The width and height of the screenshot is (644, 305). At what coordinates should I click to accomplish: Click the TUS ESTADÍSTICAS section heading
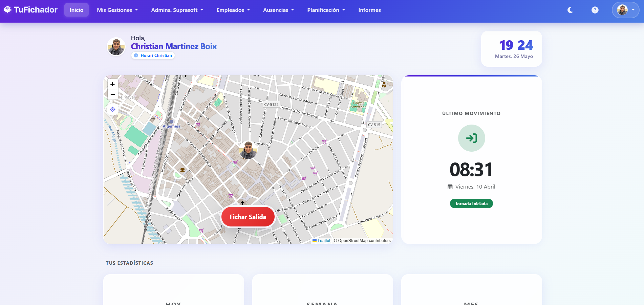pos(129,263)
